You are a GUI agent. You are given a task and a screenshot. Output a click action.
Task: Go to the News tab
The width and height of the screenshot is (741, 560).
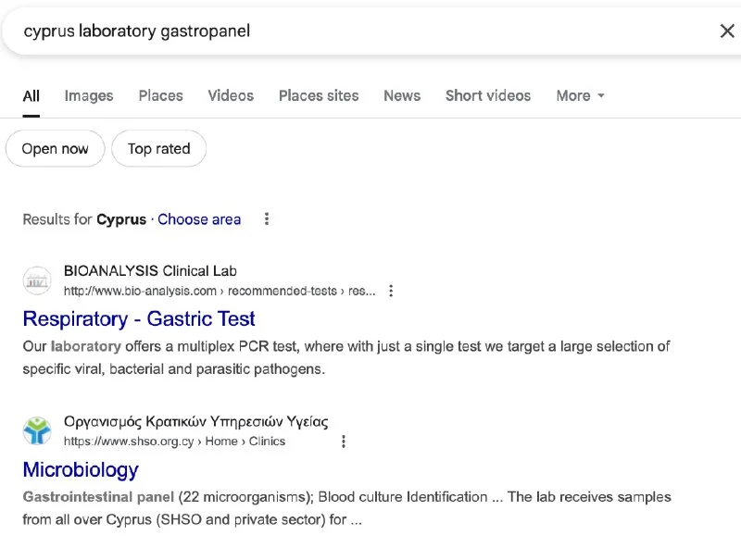[x=402, y=95]
